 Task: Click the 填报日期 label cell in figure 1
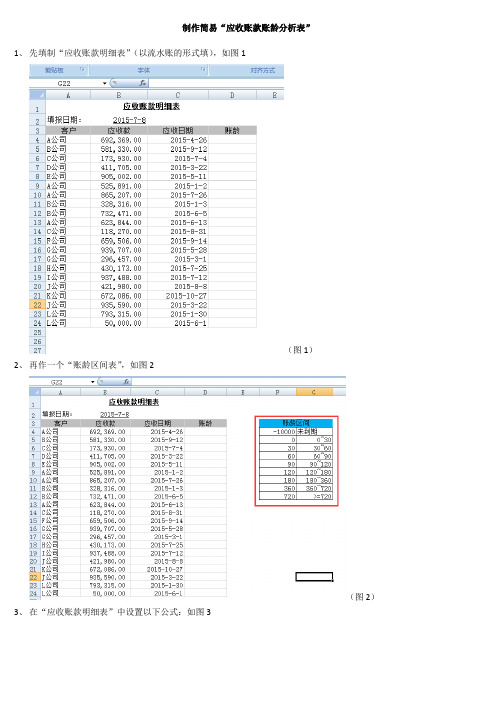click(64, 120)
